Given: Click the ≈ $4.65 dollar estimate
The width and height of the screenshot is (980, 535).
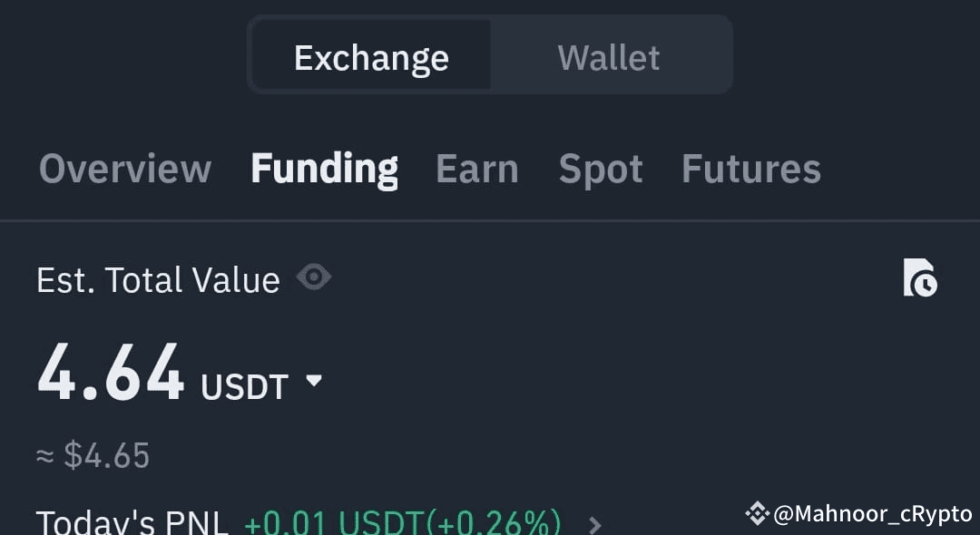Looking at the screenshot, I should click(x=93, y=455).
